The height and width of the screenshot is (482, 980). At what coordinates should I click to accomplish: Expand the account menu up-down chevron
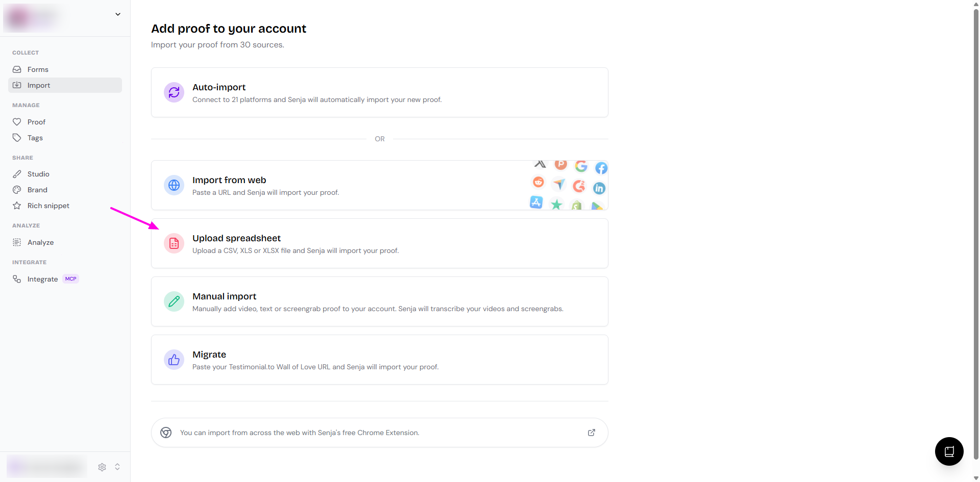coord(117,467)
